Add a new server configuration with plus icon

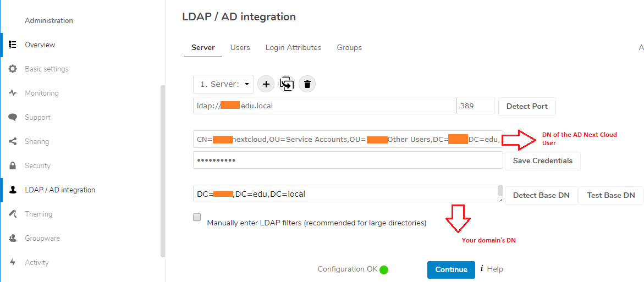pyautogui.click(x=266, y=84)
